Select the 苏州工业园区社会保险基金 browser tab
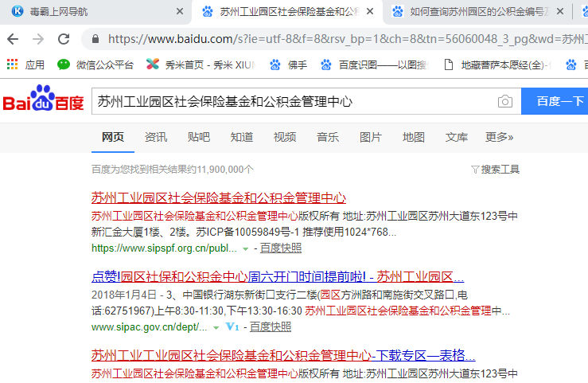The image size is (588, 383). coord(287,12)
